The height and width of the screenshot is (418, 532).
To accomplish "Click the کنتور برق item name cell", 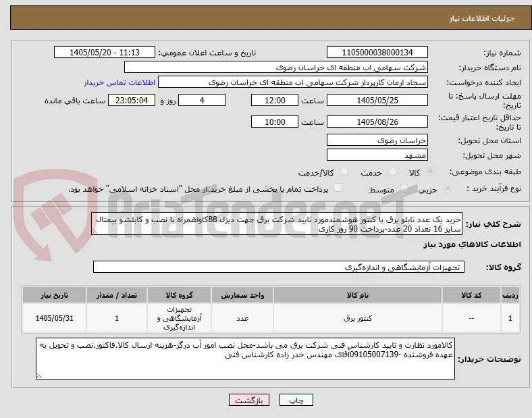I will pyautogui.click(x=358, y=318).
